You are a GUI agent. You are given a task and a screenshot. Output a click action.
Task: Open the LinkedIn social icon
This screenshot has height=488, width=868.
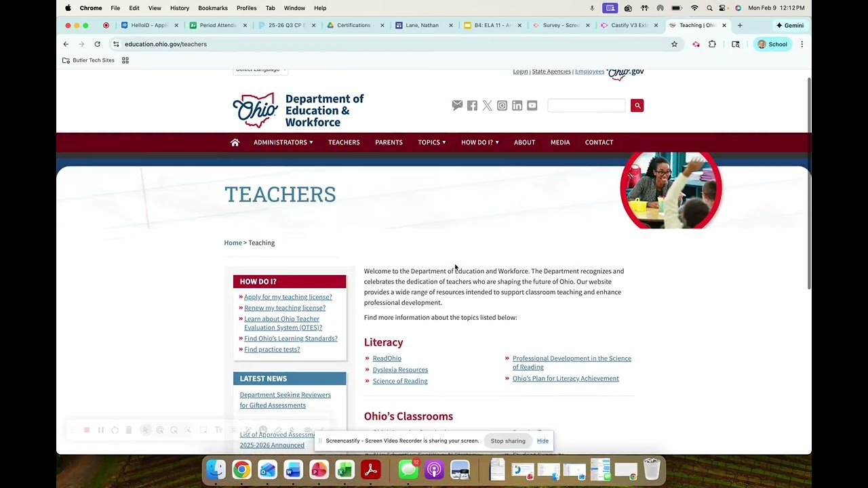pos(517,106)
